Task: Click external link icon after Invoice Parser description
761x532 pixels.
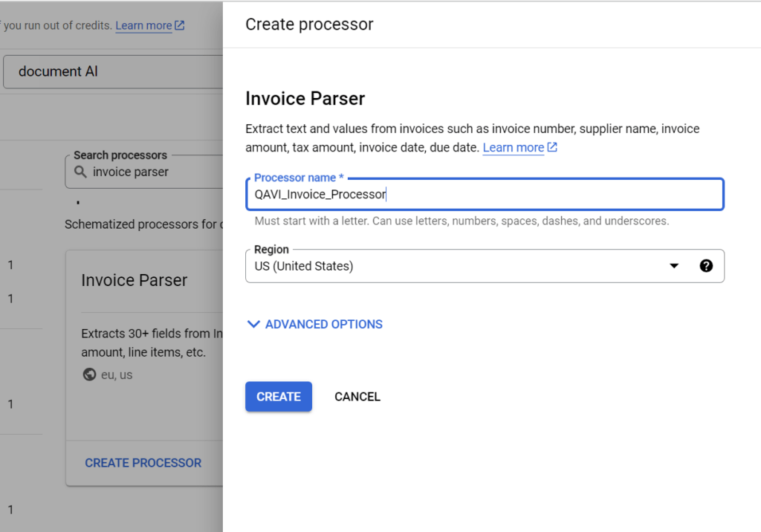Action: [x=552, y=147]
